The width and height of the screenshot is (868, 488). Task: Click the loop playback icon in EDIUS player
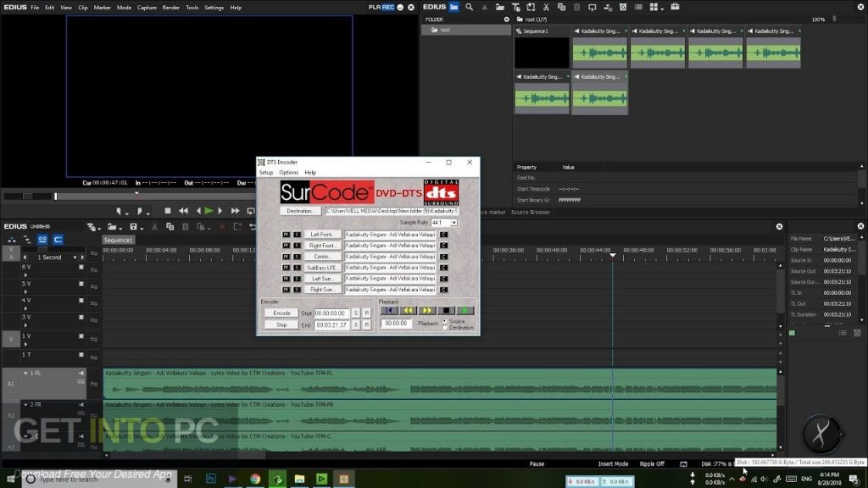click(x=251, y=211)
